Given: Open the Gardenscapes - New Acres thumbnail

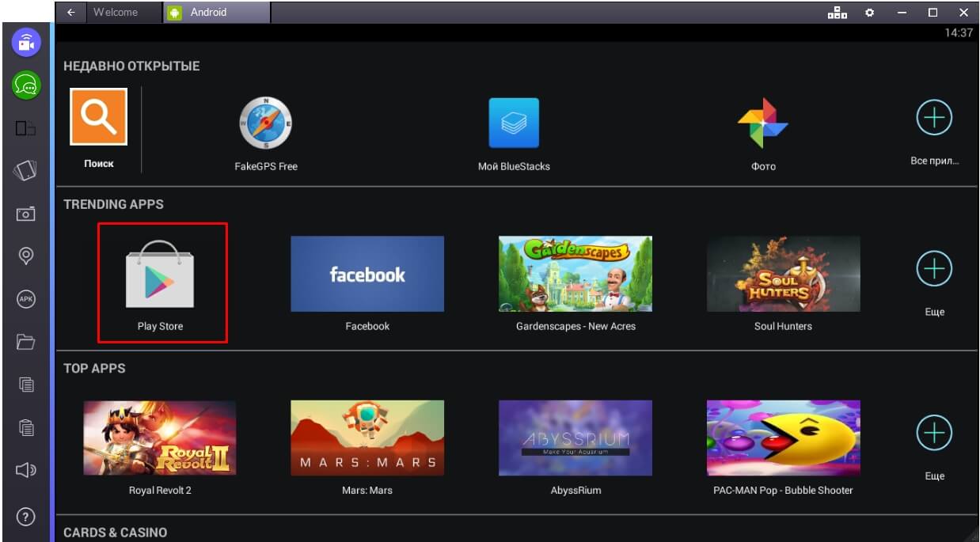Looking at the screenshot, I should [575, 274].
